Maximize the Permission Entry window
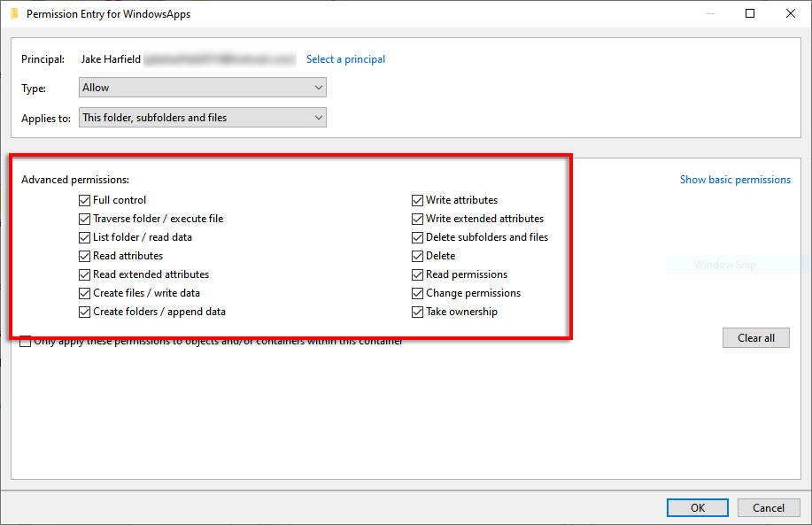 click(x=750, y=14)
